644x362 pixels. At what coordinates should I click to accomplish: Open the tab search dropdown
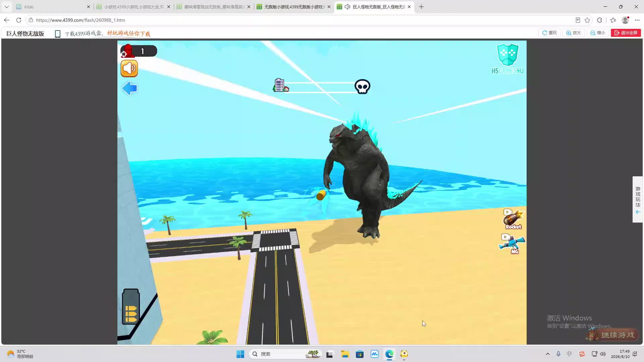pyautogui.click(x=7, y=7)
